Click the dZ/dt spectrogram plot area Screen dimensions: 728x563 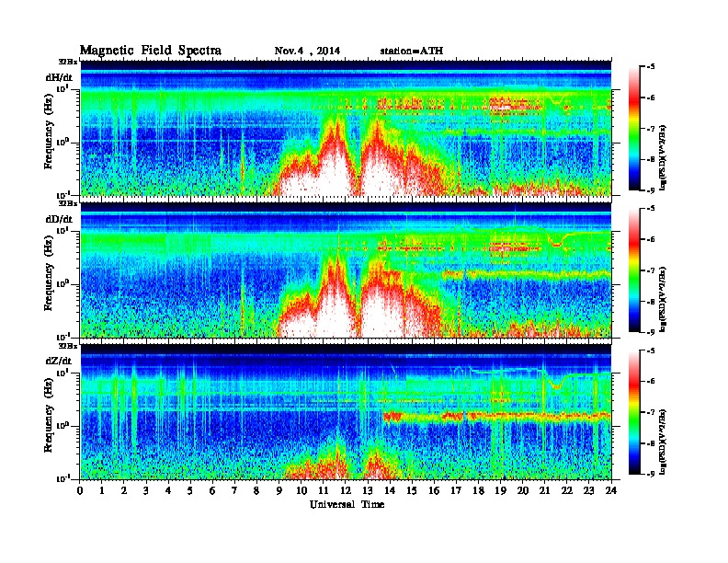[346, 412]
